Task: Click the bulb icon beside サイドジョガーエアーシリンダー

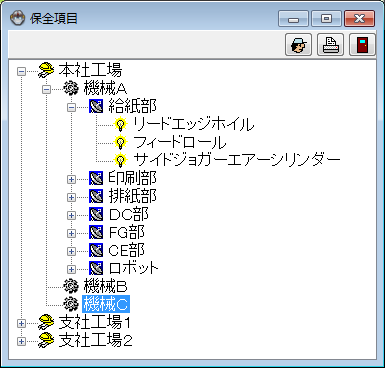Action: point(120,161)
